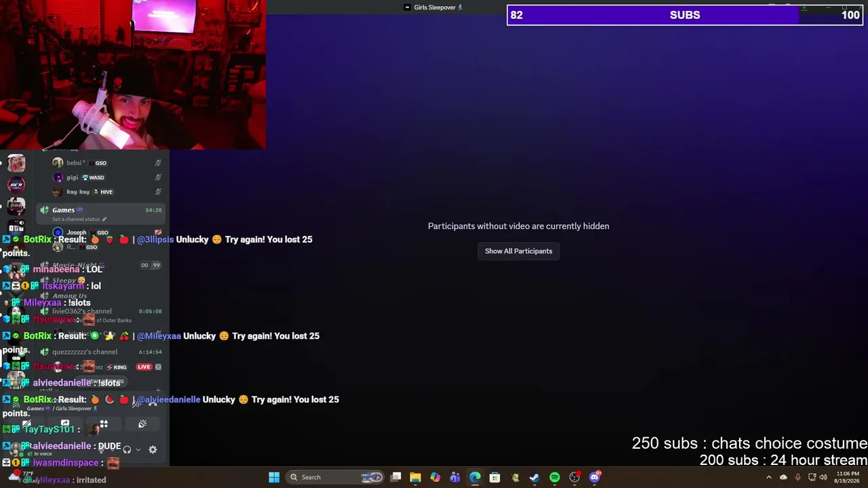This screenshot has height=488, width=868.
Task: Click Set a channel status text
Action: point(76,220)
